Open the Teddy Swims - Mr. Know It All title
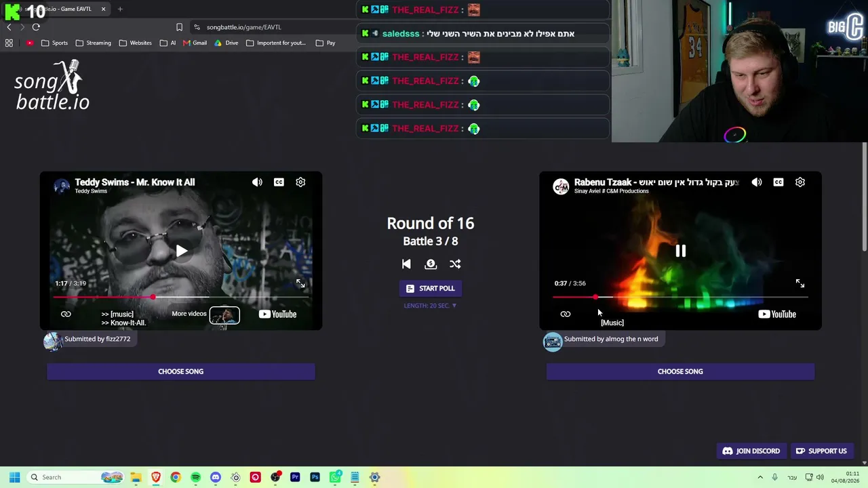Screen dimensions: 868x488 134,182
